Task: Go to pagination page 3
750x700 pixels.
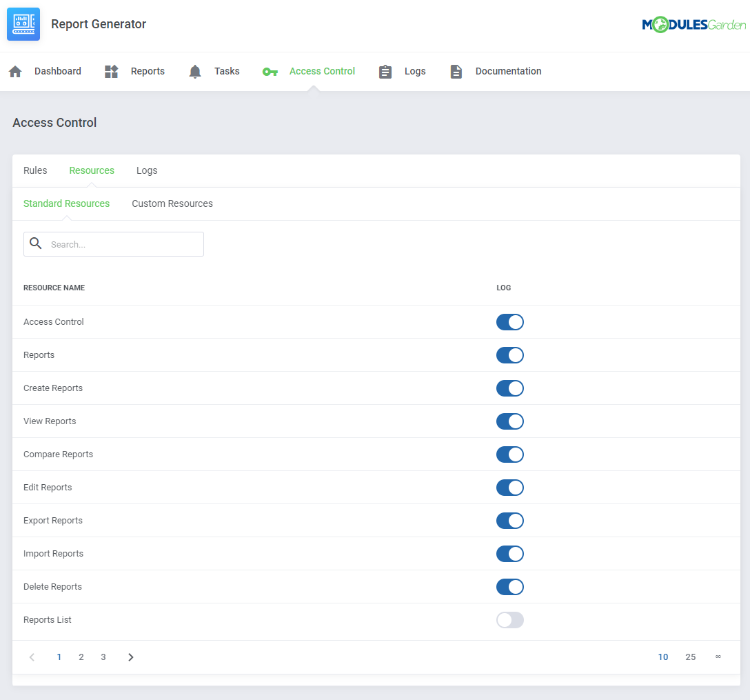Action: point(103,657)
